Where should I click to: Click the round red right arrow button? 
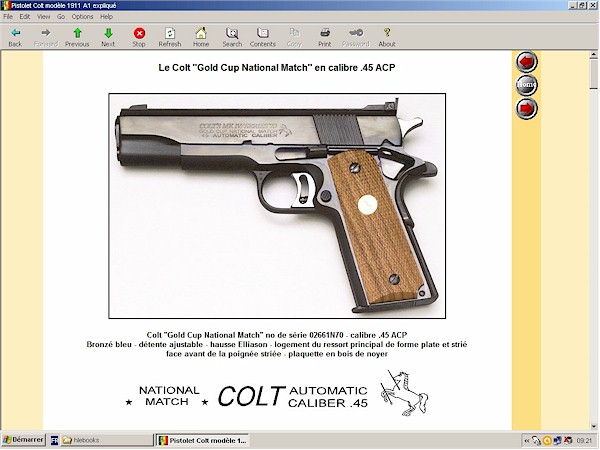(527, 109)
